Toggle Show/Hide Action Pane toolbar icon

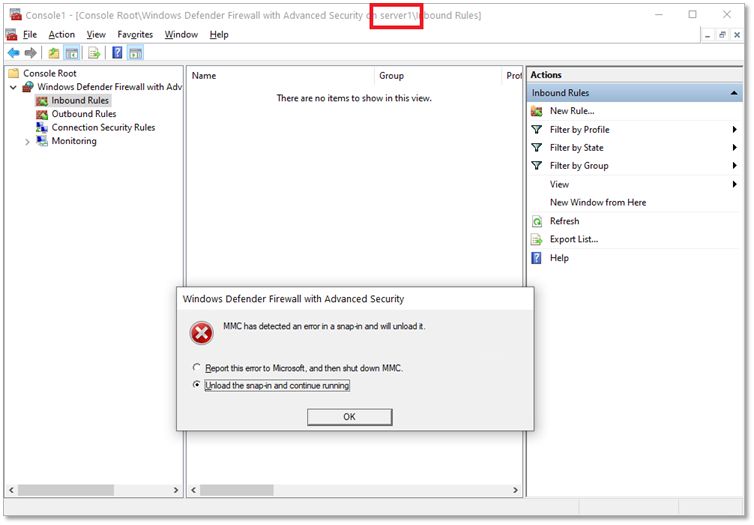click(x=136, y=53)
